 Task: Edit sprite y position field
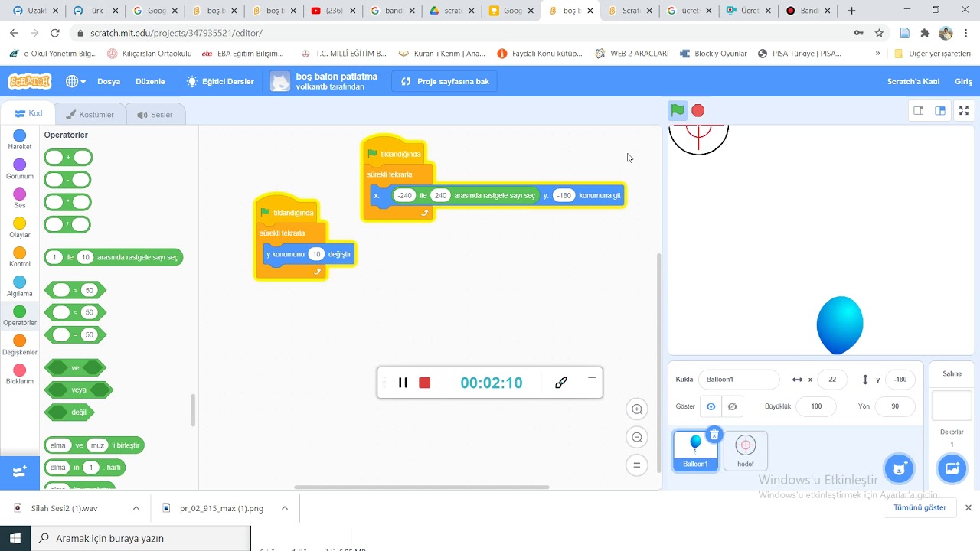[900, 380]
